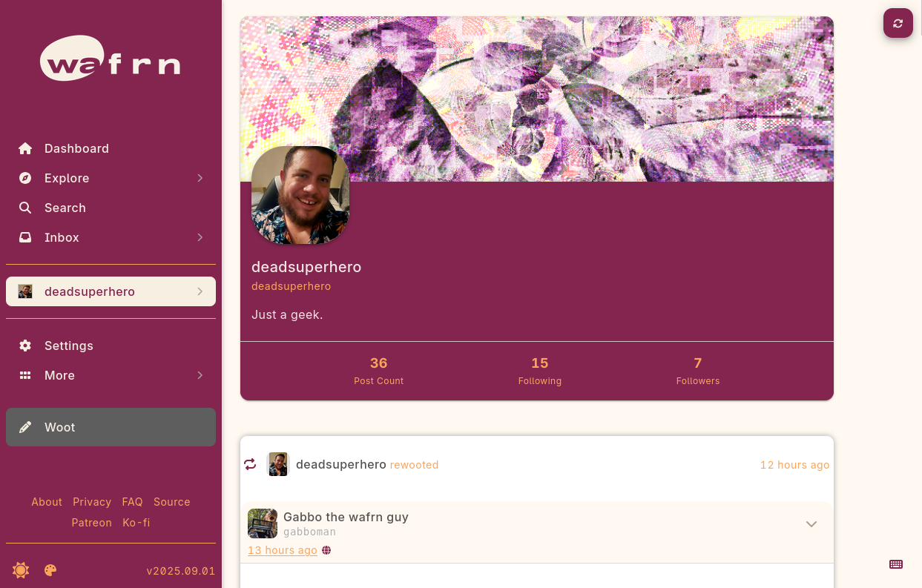Open the deadsuperhero sidebar menu item
Screen dimensions: 922x588
[x=111, y=291]
